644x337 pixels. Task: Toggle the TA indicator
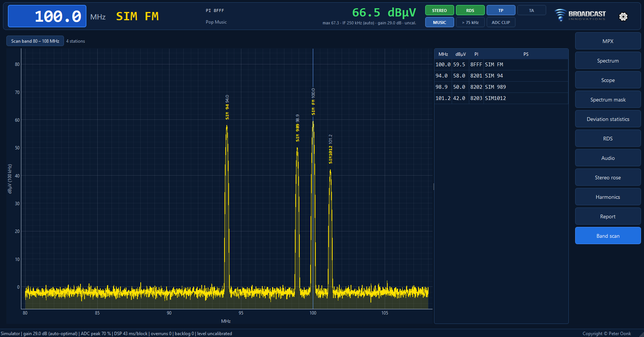[531, 10]
